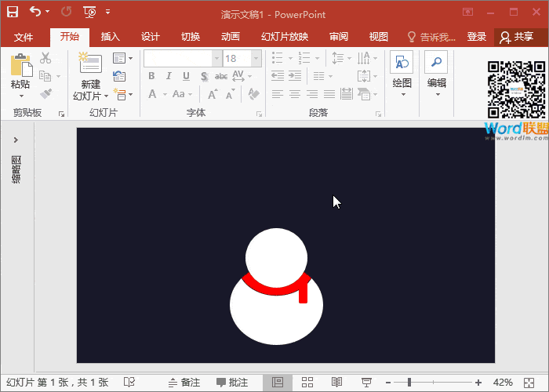
Task: Toggle the Comments (批注) pane
Action: [x=232, y=382]
